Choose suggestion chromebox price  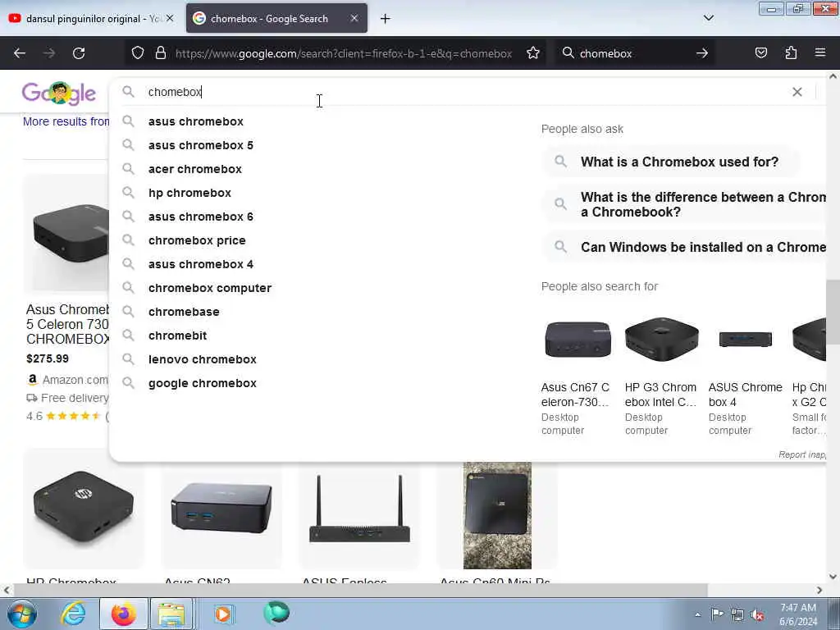pos(197,240)
